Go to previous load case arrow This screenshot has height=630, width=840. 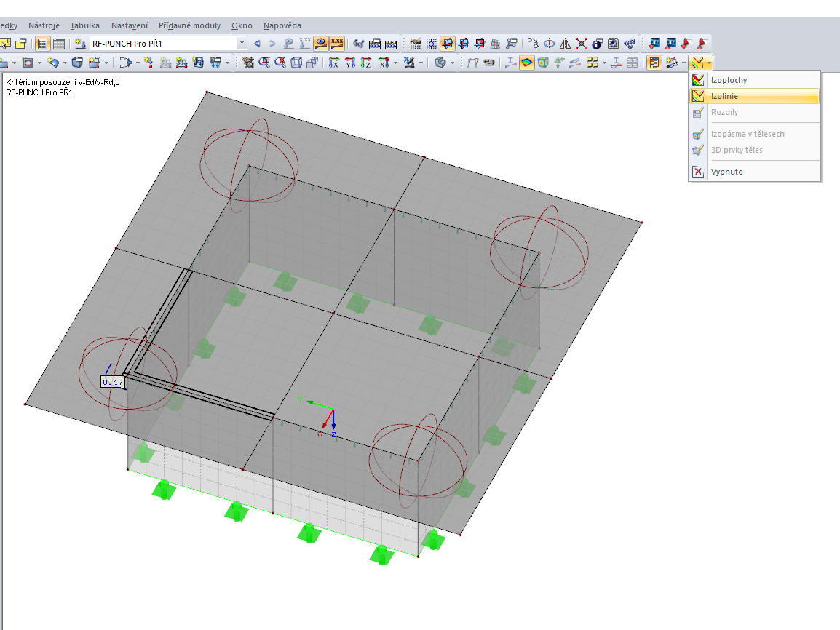(x=257, y=44)
